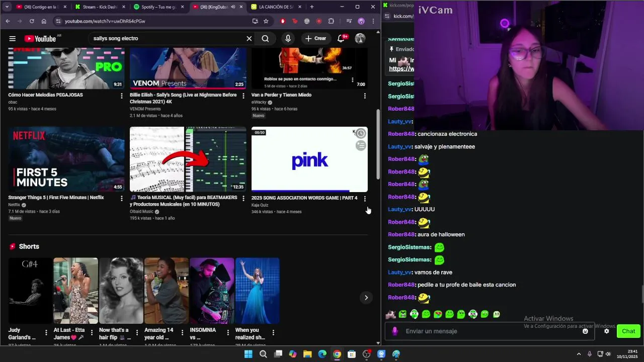This screenshot has width=644, height=362.
Task: Toggle the system volume tray icon
Action: pos(608,354)
